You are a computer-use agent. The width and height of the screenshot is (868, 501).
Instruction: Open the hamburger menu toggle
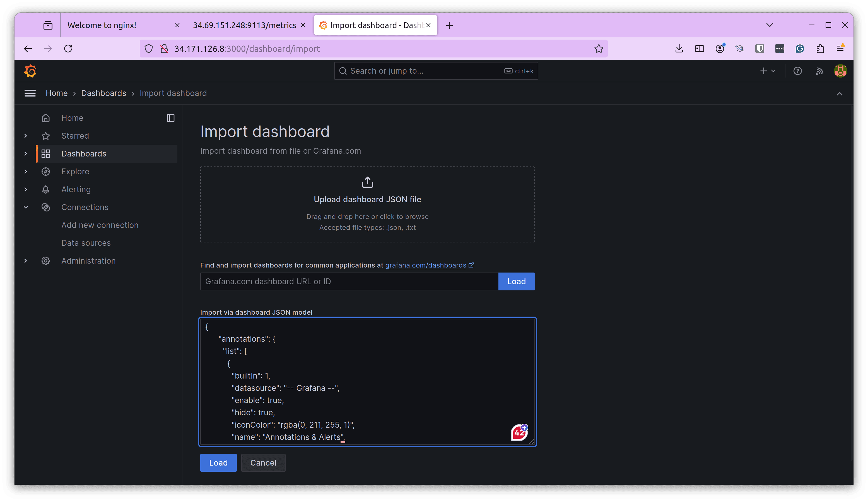[x=30, y=93]
